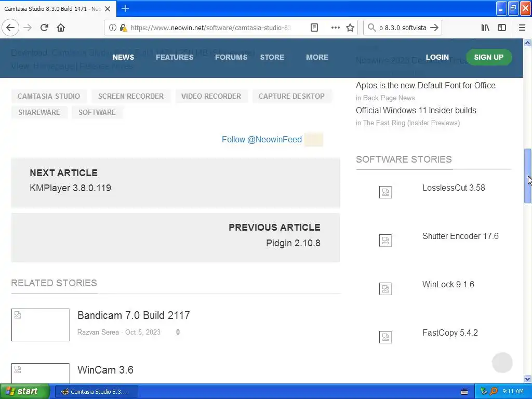532x399 pixels.
Task: Select the CAPTURE DESKTOP tag
Action: 291,96
